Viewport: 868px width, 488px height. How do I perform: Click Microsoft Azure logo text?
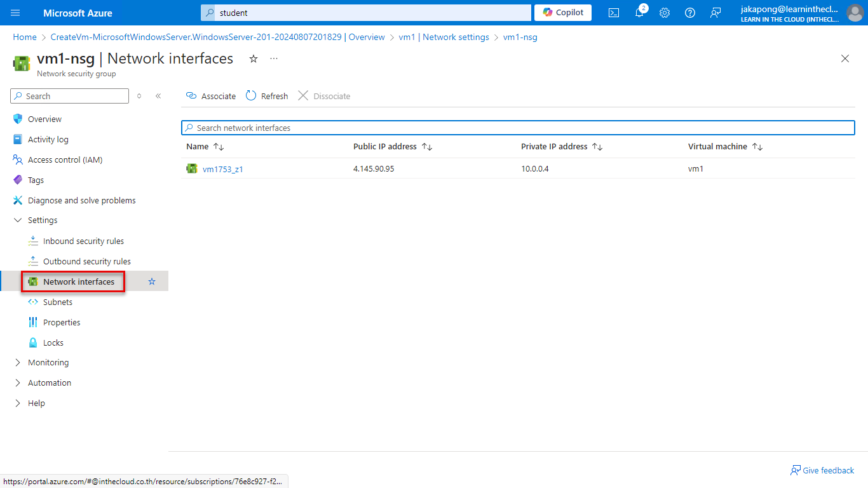coord(78,13)
